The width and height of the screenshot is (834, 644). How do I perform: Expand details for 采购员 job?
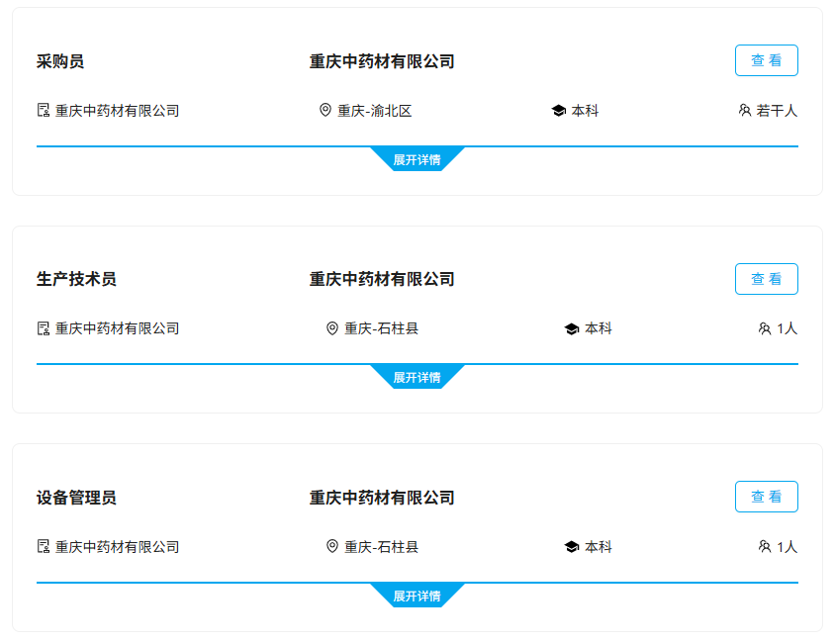(417, 159)
